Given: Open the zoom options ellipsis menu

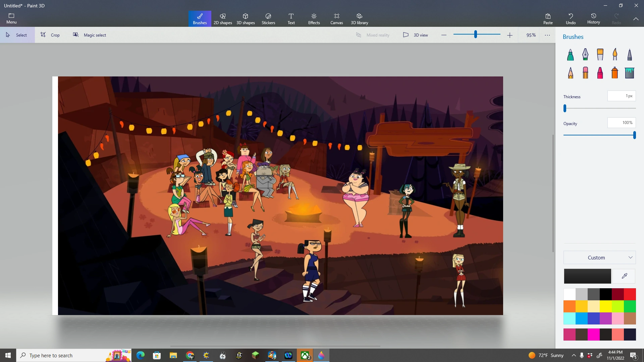Looking at the screenshot, I should coord(547,35).
